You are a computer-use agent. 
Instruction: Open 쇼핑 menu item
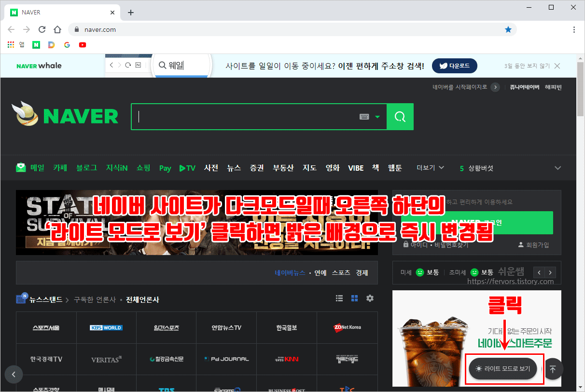point(143,168)
